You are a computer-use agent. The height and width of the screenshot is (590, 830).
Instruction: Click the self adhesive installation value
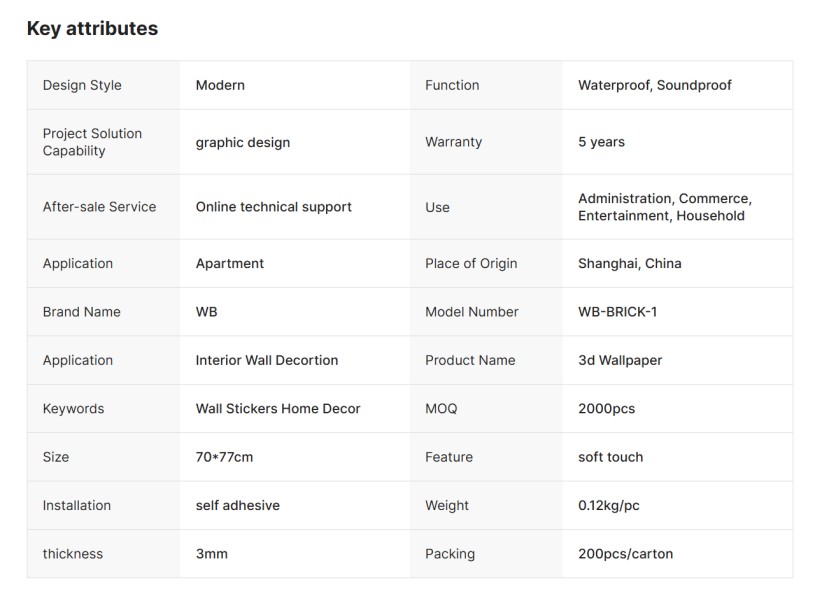coord(237,506)
